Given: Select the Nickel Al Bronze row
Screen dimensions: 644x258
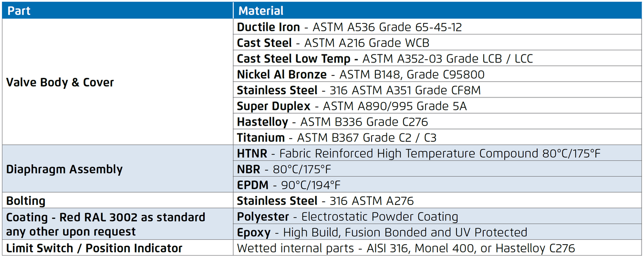Looking at the screenshot, I should [x=361, y=75].
